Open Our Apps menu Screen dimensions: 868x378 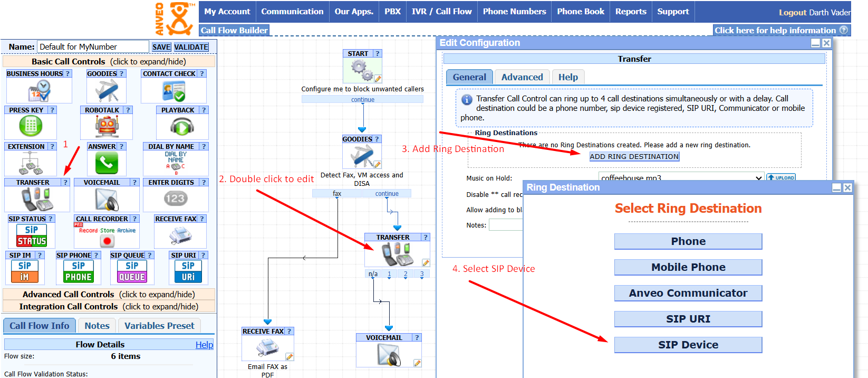[354, 12]
